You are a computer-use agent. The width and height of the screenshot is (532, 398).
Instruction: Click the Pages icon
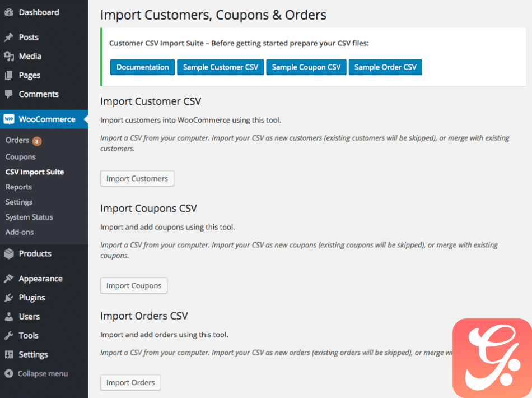coord(9,75)
